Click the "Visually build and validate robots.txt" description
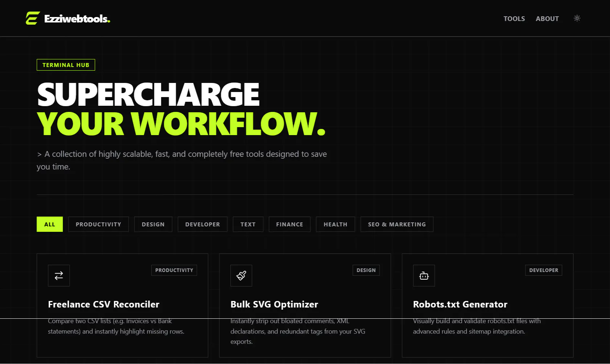Image resolution: width=610 pixels, height=364 pixels. [477, 326]
